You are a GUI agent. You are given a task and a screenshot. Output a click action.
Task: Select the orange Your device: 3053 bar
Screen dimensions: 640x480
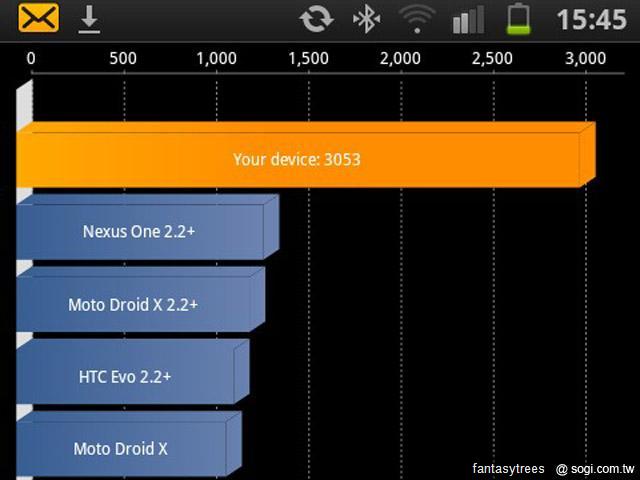(306, 155)
